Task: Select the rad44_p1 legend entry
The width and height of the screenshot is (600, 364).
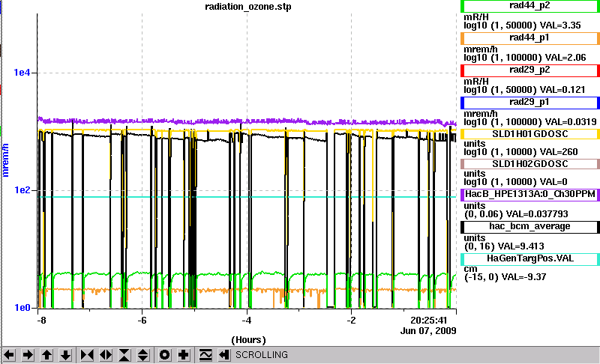Action: [530, 38]
